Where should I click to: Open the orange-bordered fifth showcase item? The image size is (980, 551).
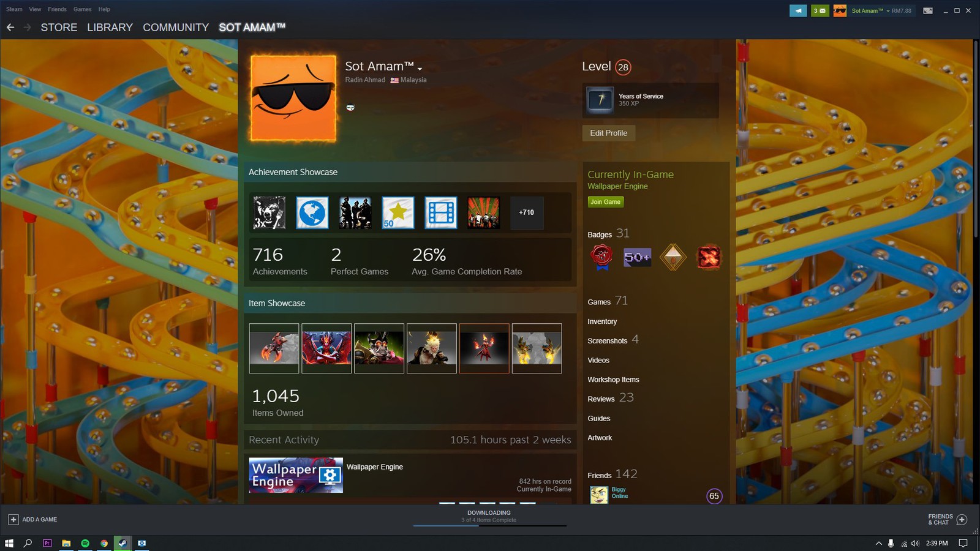484,348
